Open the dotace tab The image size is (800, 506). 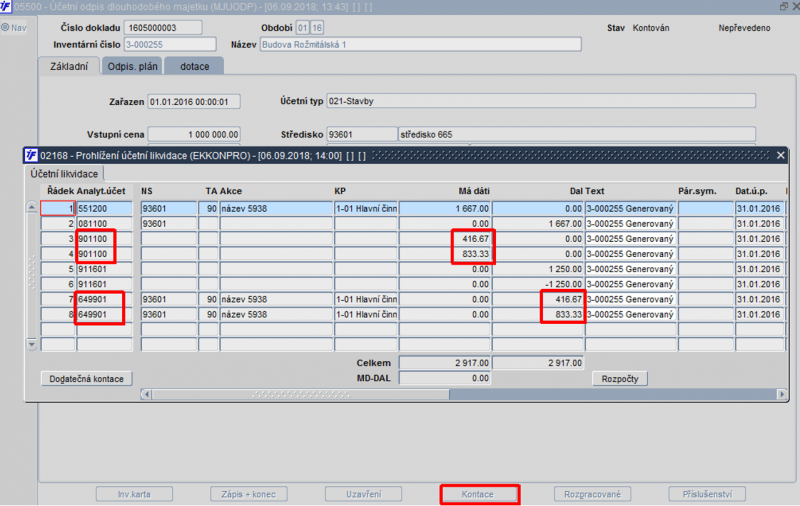(x=194, y=66)
